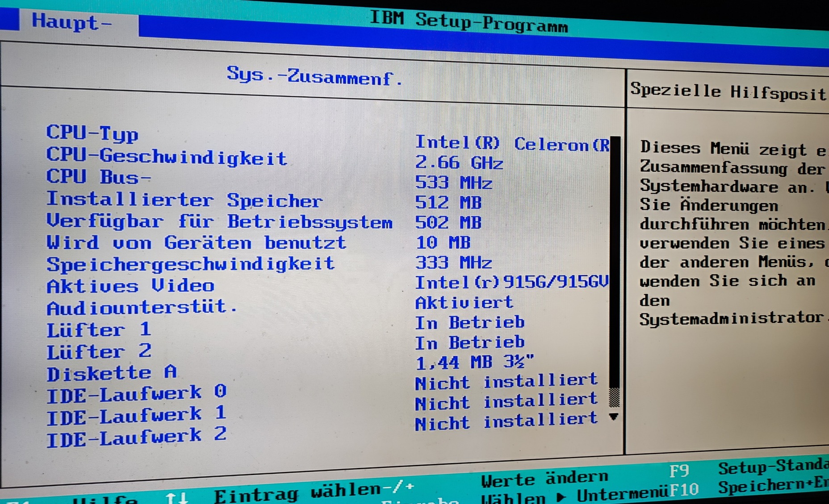Click the F10 Speichern footer key
Screen dimensions: 829x504
coord(749,487)
